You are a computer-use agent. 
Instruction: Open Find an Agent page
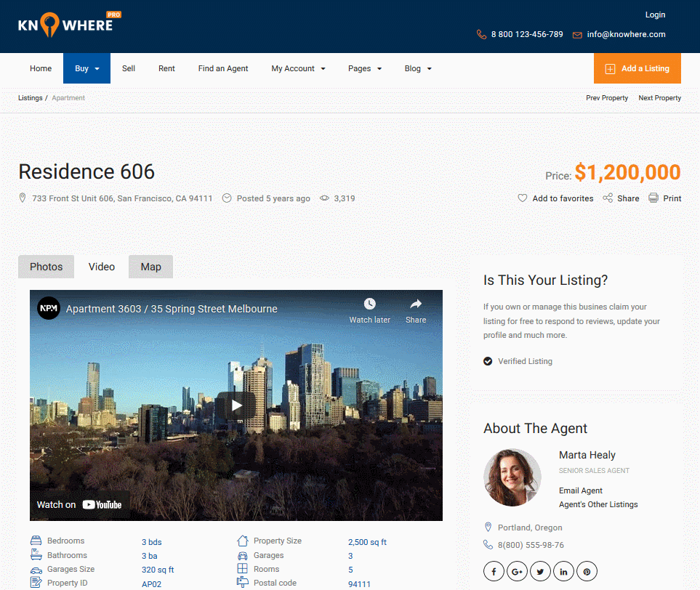223,68
